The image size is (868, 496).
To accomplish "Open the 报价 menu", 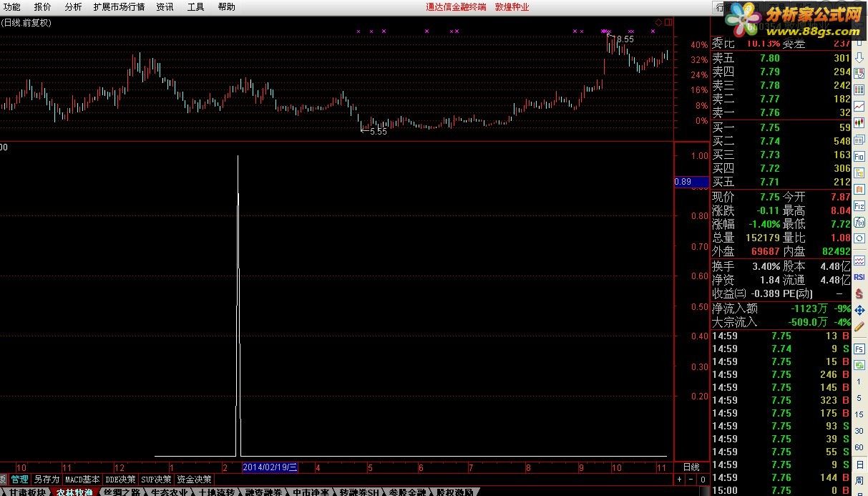I will click(x=43, y=6).
